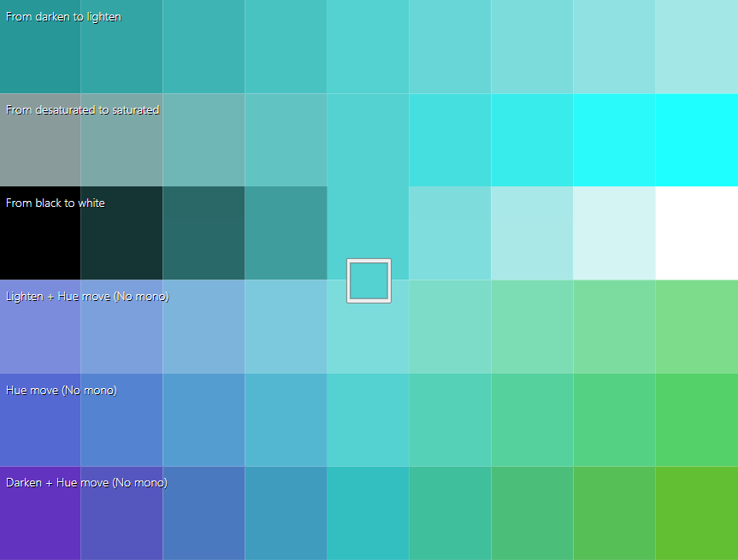738x560 pixels.
Task: Choose the last light green swatch in Lighten + Hue move row
Action: (697, 327)
